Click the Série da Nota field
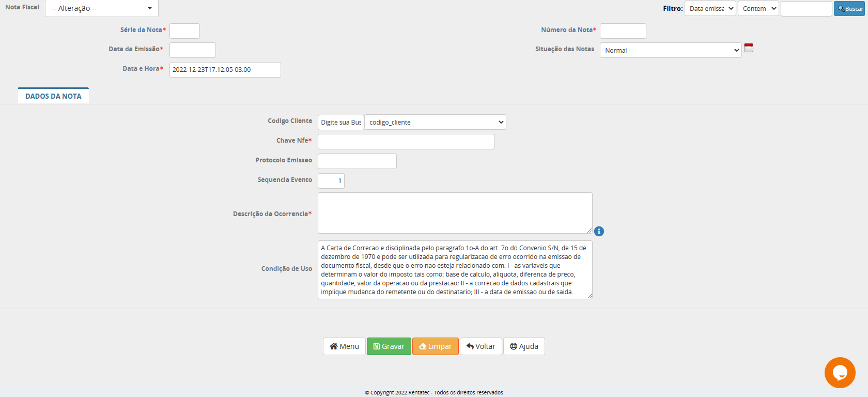Viewport: 868px width, 397px height. click(184, 31)
